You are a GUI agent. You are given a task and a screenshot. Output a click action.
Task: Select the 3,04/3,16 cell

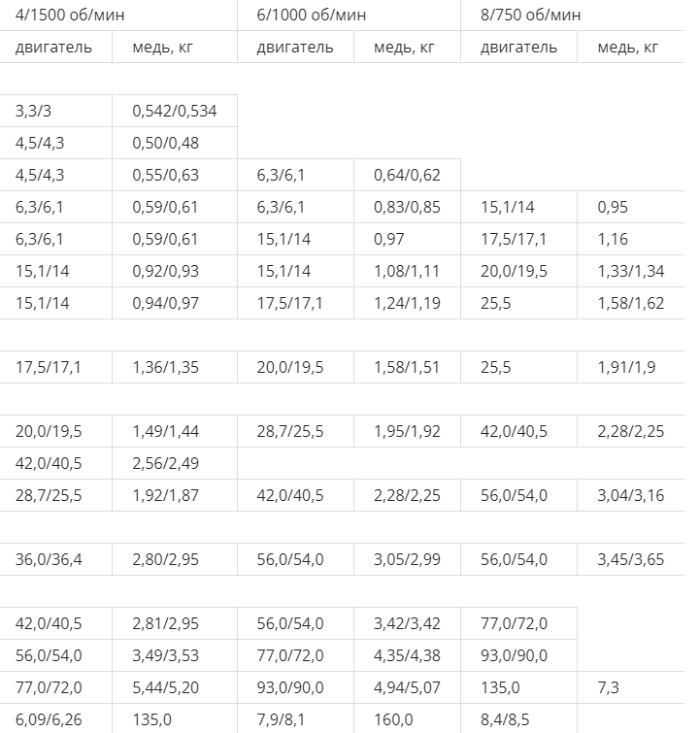tap(630, 495)
